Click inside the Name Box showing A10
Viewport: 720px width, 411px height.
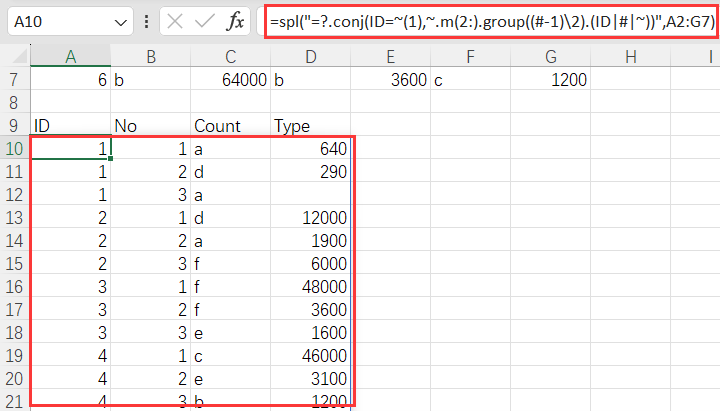tap(58, 21)
